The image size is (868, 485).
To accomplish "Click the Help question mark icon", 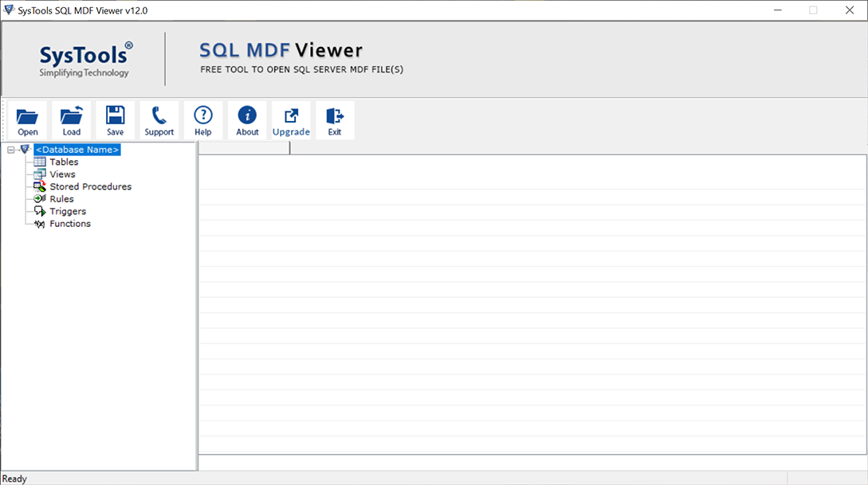I will (203, 120).
